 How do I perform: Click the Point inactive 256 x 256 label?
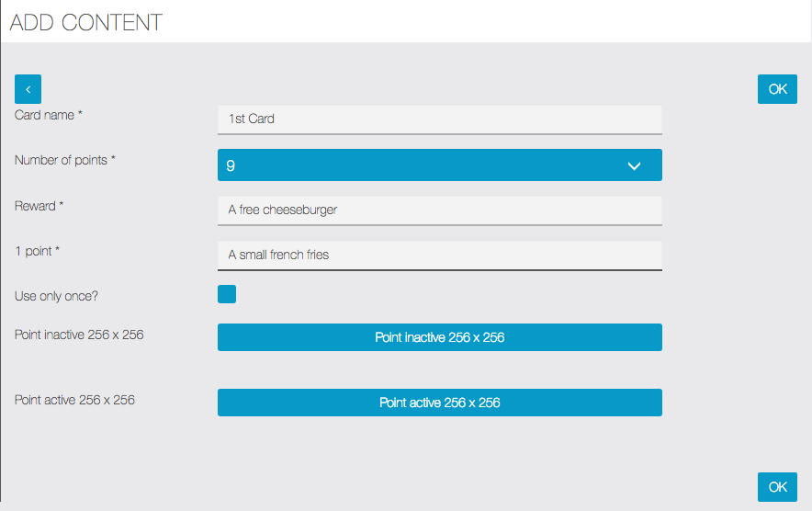tap(79, 335)
